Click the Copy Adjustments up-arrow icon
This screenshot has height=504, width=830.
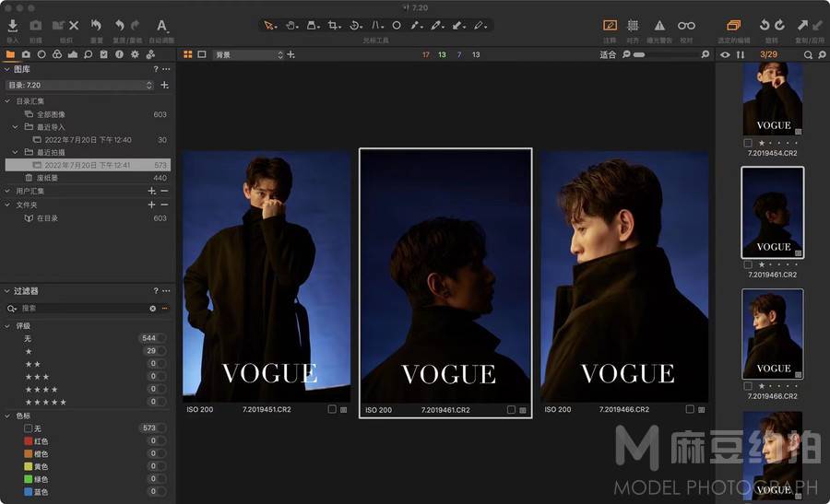tap(803, 25)
